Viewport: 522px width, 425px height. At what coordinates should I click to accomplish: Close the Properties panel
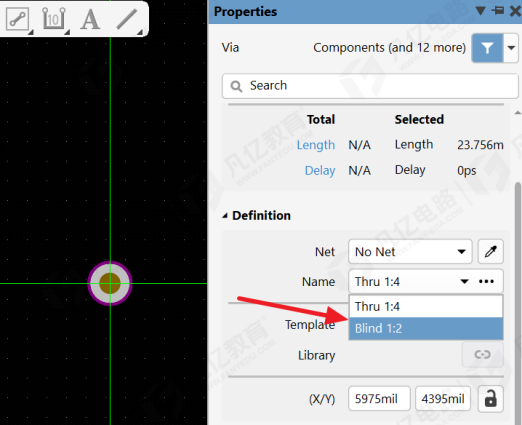[x=515, y=11]
